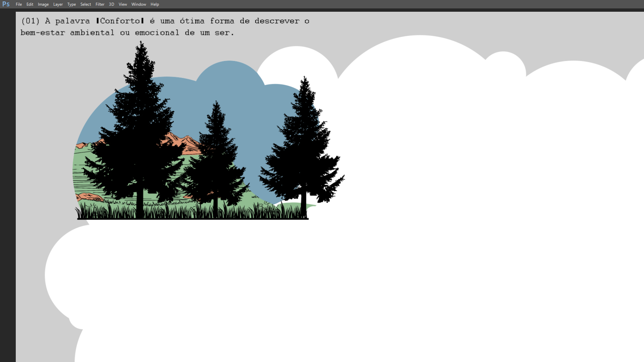Open the Select menu
The height and width of the screenshot is (362, 644).
pos(86,4)
